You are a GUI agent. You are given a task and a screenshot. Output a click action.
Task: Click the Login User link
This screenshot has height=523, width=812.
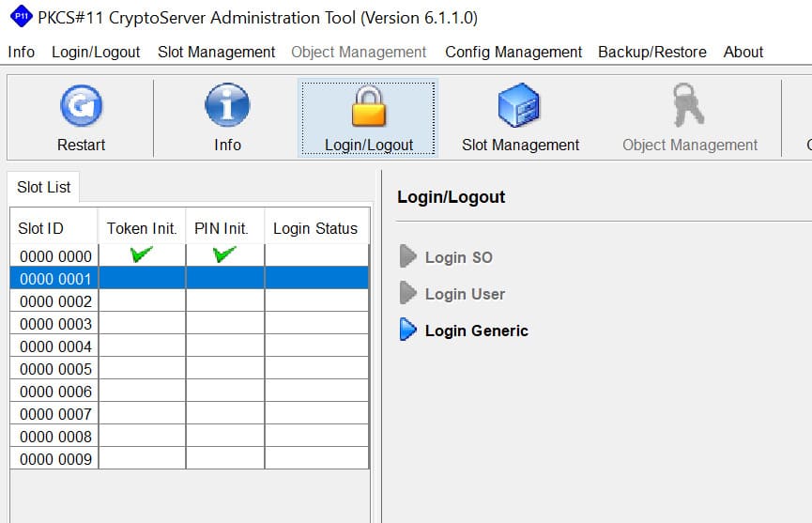click(x=465, y=294)
